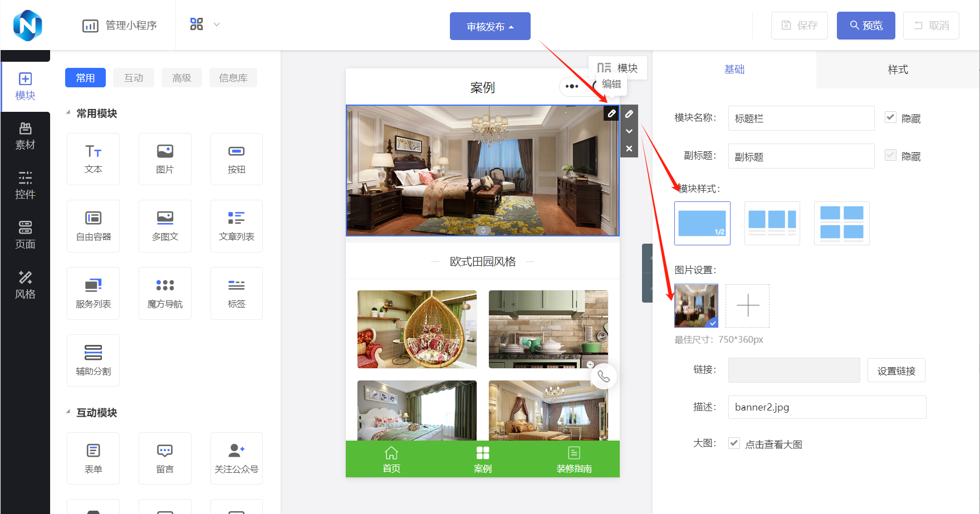Open the 审核发布 dropdown menu
The image size is (980, 514).
[x=490, y=26]
